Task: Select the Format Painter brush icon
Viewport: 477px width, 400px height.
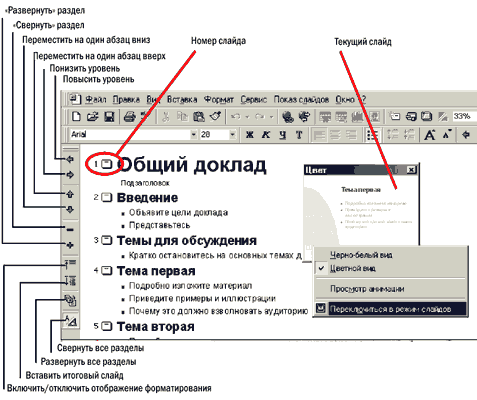Action: (215, 116)
